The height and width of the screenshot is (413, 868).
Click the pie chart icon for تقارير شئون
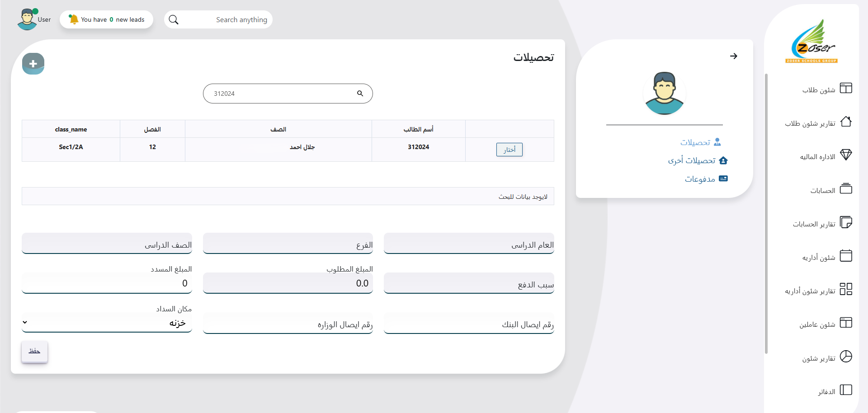click(845, 357)
